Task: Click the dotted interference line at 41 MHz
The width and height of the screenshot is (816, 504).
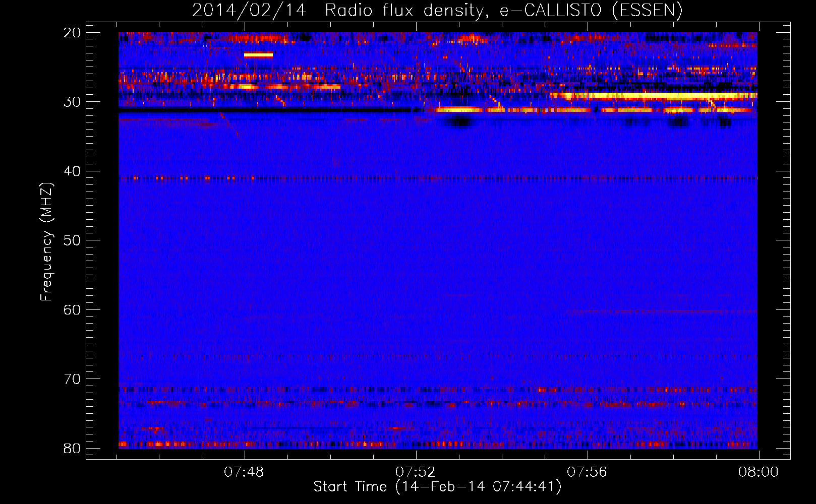Action: (x=438, y=178)
